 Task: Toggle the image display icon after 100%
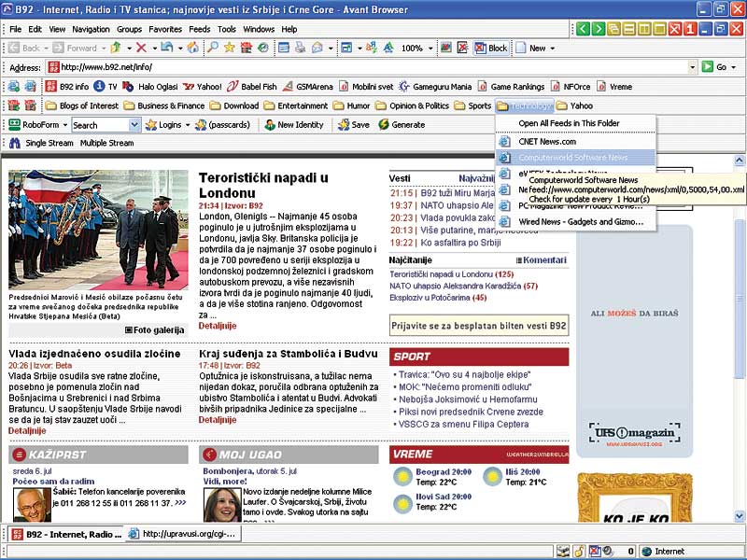pyautogui.click(x=446, y=48)
